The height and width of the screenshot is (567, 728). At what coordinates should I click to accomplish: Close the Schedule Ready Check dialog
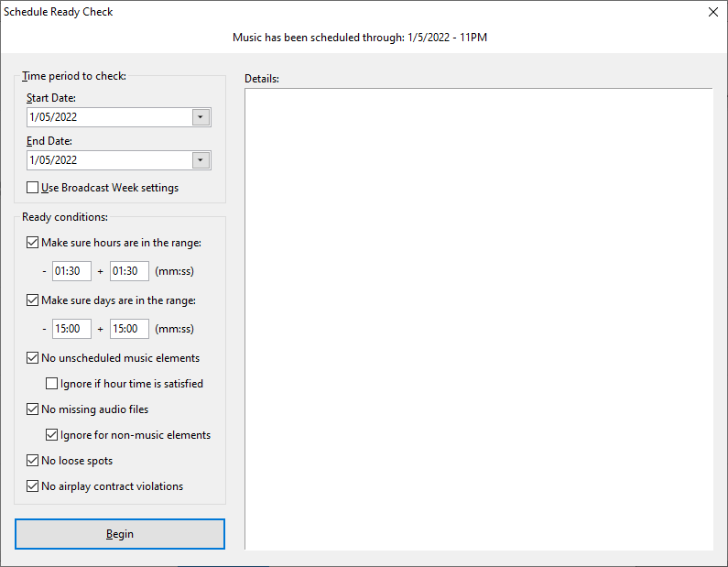coord(713,12)
